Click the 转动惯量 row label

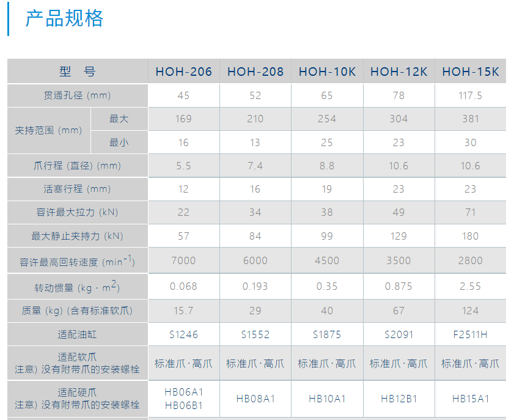(x=78, y=286)
